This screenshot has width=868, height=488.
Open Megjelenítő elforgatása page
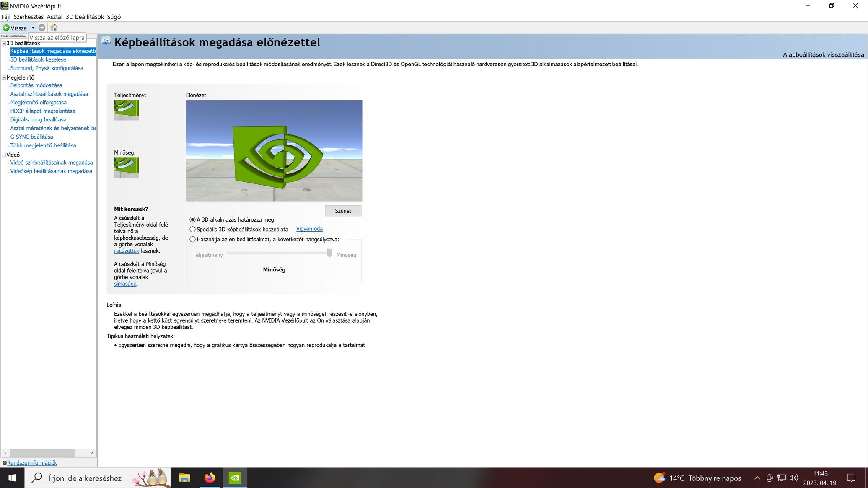[38, 102]
